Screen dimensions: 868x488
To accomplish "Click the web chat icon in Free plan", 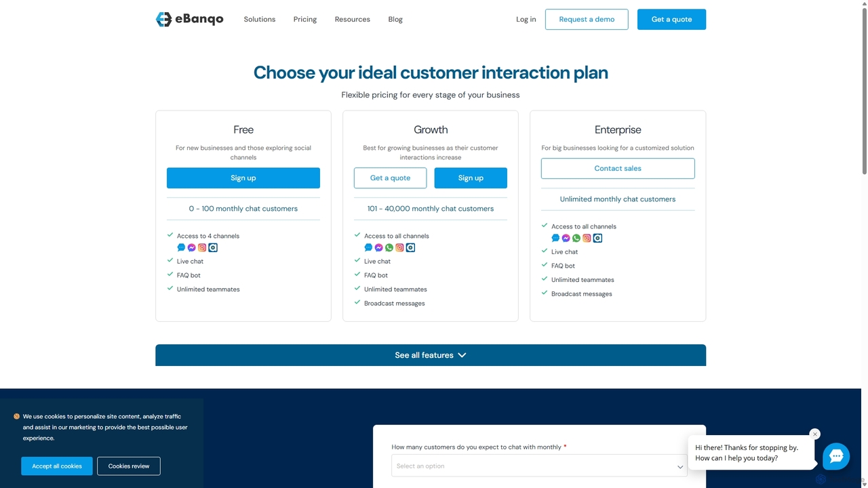I will (x=181, y=247).
